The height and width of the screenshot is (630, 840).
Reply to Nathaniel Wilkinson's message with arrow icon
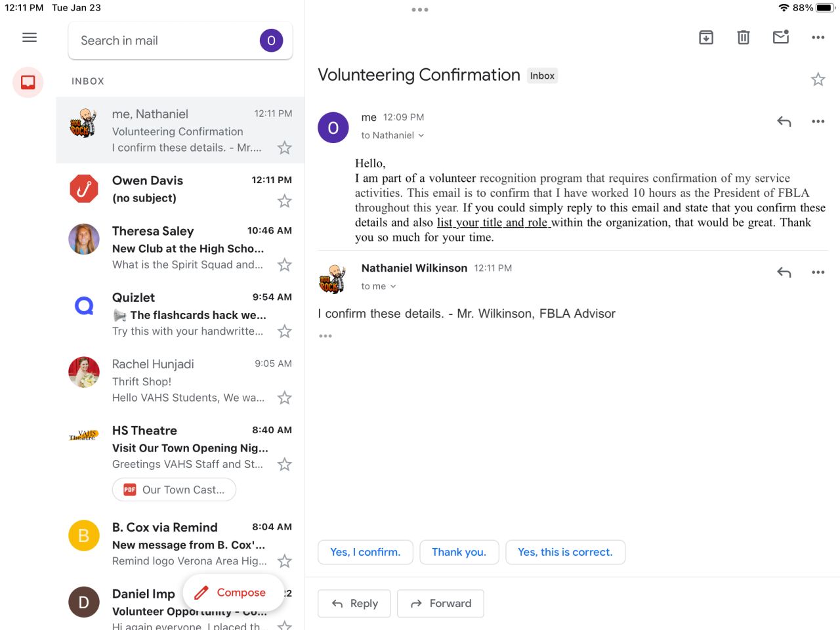click(784, 272)
